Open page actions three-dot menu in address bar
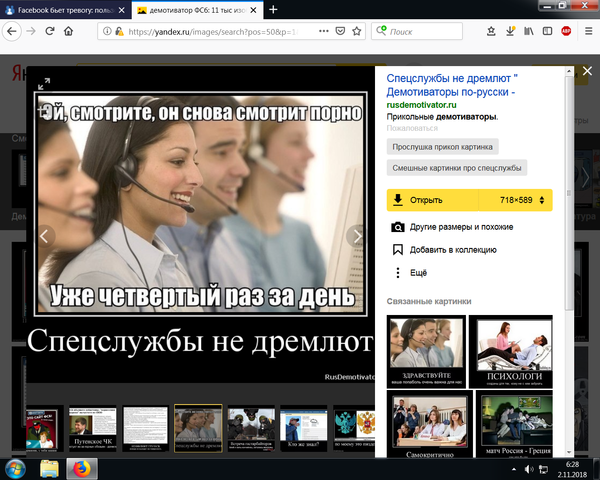Viewport: 600px width, 480px height. (x=323, y=31)
